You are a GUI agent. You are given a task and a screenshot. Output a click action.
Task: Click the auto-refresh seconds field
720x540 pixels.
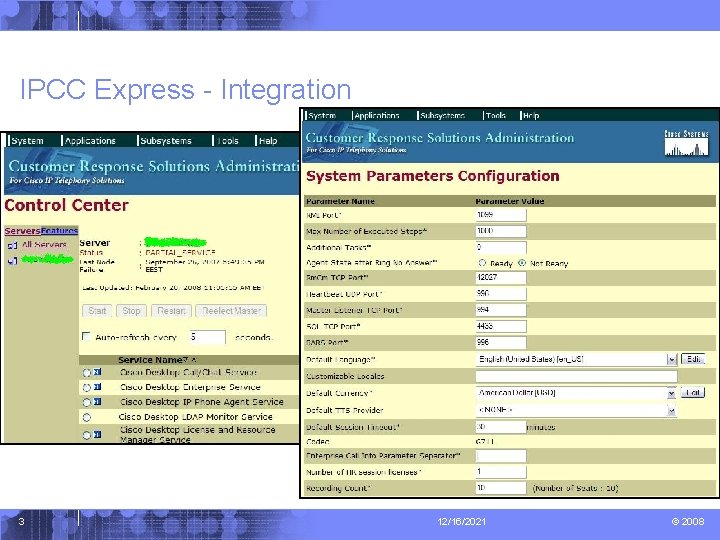[x=208, y=337]
